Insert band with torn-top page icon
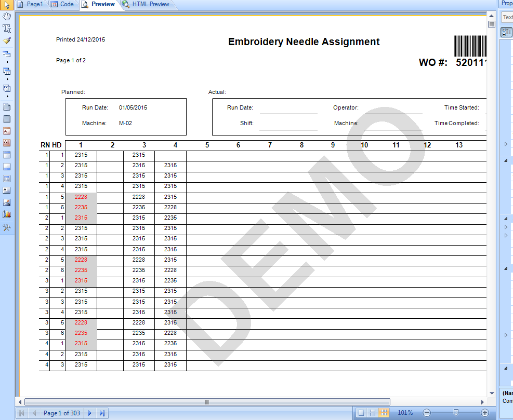Viewport: 513px width, 420px height. pyautogui.click(x=7, y=119)
